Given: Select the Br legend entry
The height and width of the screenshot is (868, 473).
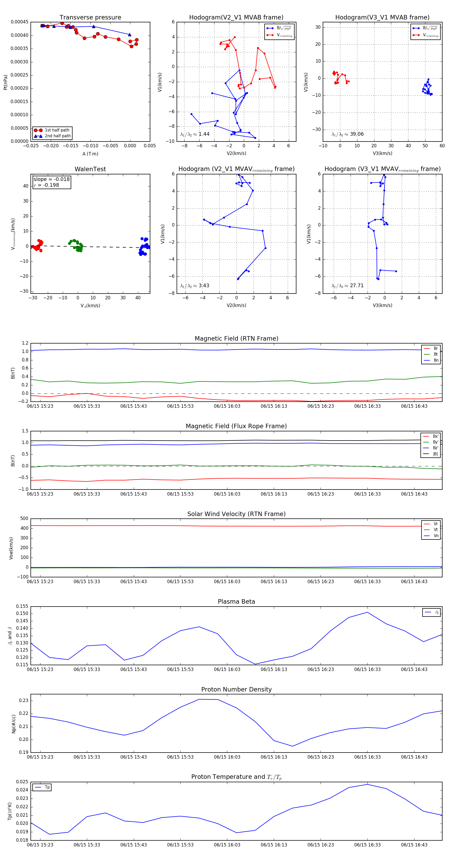Looking at the screenshot, I should coord(431,349).
